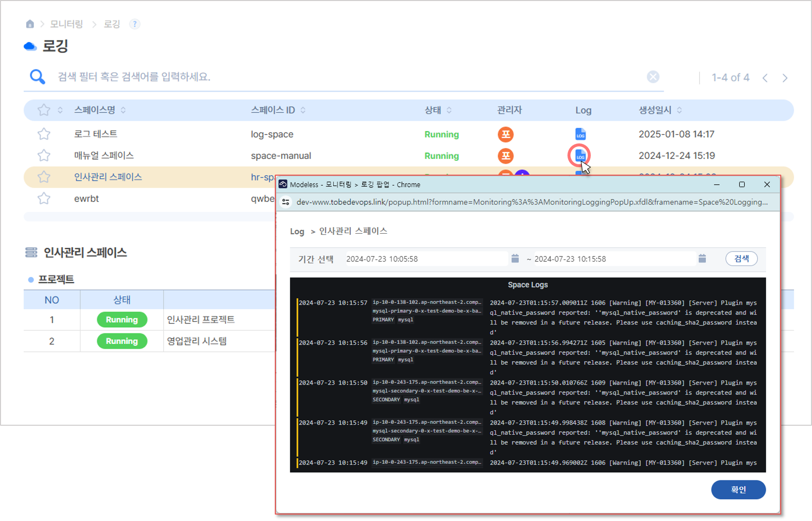The height and width of the screenshot is (521, 812).
Task: Click space-manual ID cell
Action: (281, 156)
